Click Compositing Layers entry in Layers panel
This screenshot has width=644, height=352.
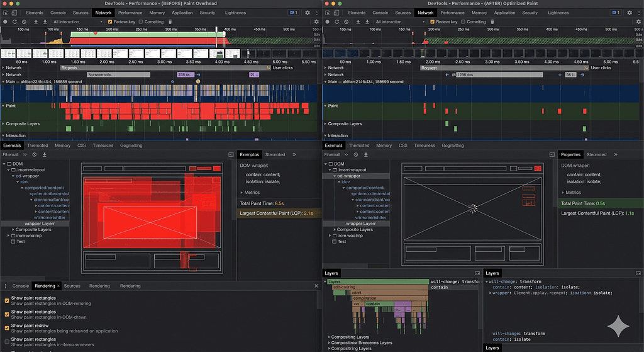pos(350,337)
